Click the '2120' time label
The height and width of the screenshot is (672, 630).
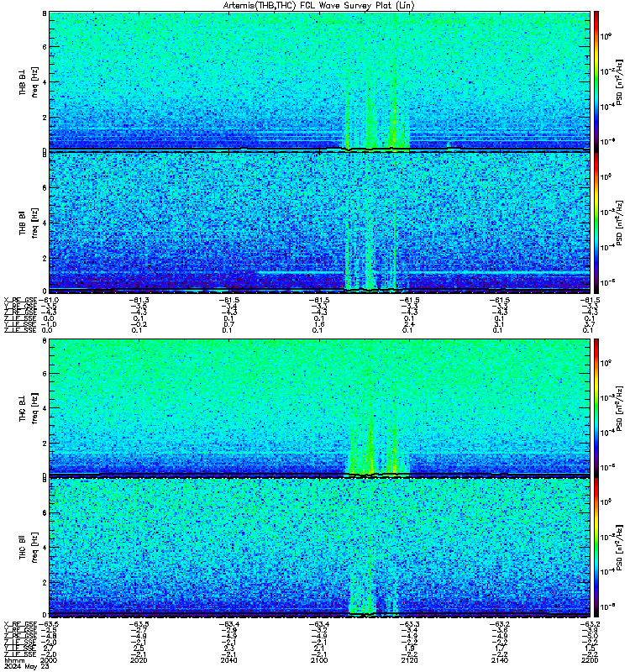(x=409, y=660)
